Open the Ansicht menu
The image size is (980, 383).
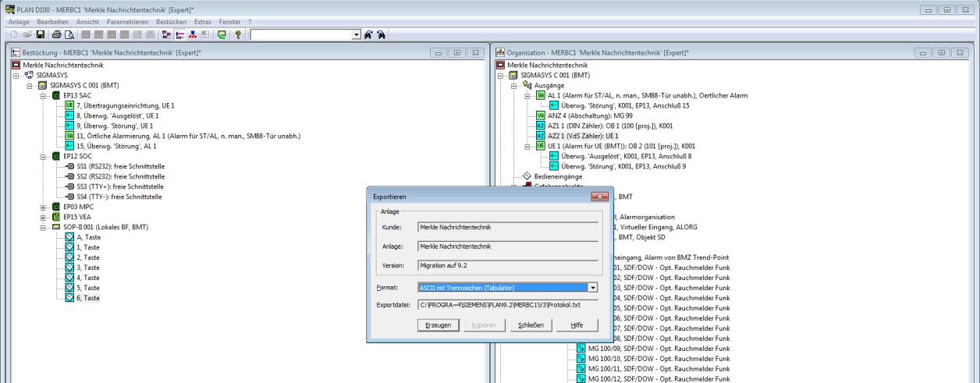click(x=87, y=22)
